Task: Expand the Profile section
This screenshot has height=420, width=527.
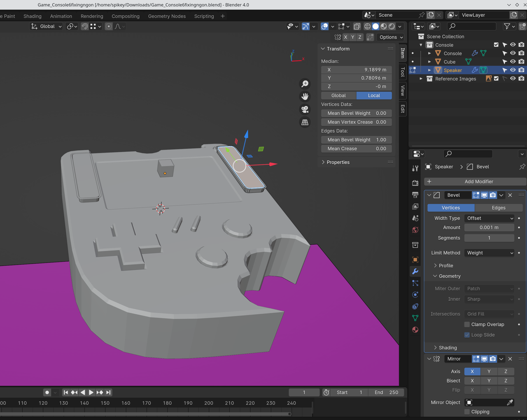Action: (x=445, y=266)
